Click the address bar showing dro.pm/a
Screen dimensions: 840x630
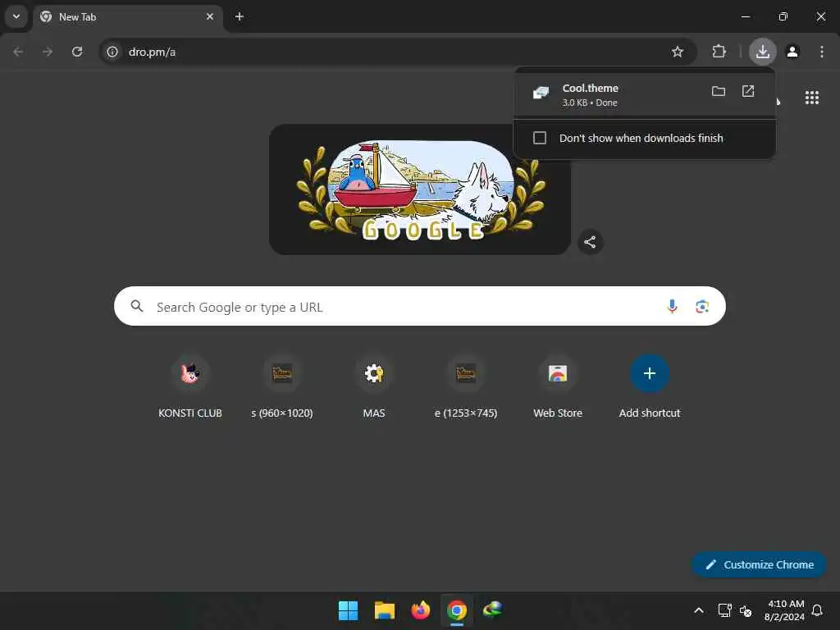pyautogui.click(x=396, y=52)
